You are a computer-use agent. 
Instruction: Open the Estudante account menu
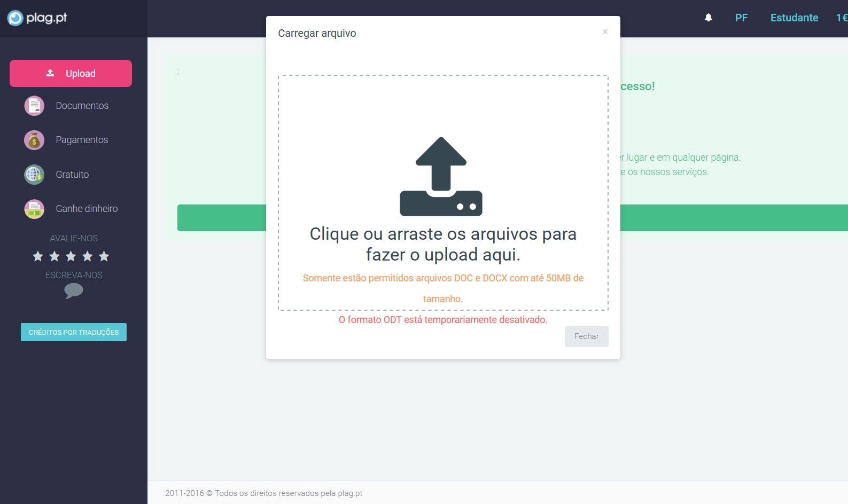point(794,18)
